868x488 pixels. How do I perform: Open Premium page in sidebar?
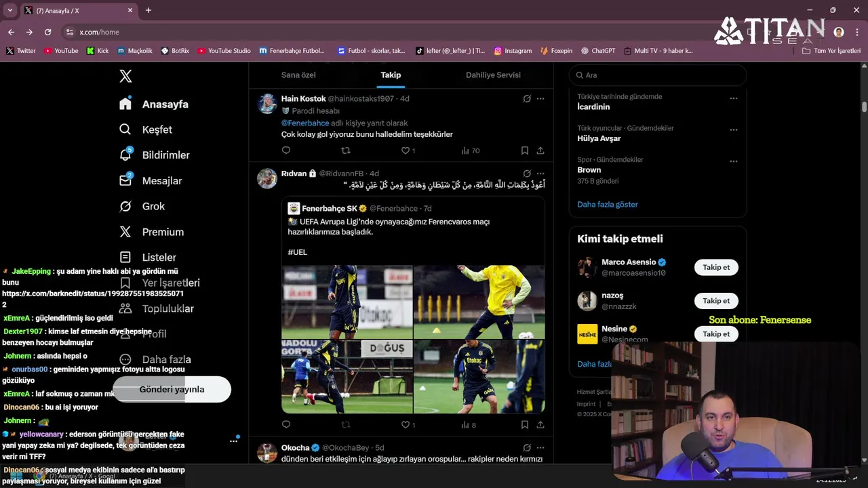151,232
